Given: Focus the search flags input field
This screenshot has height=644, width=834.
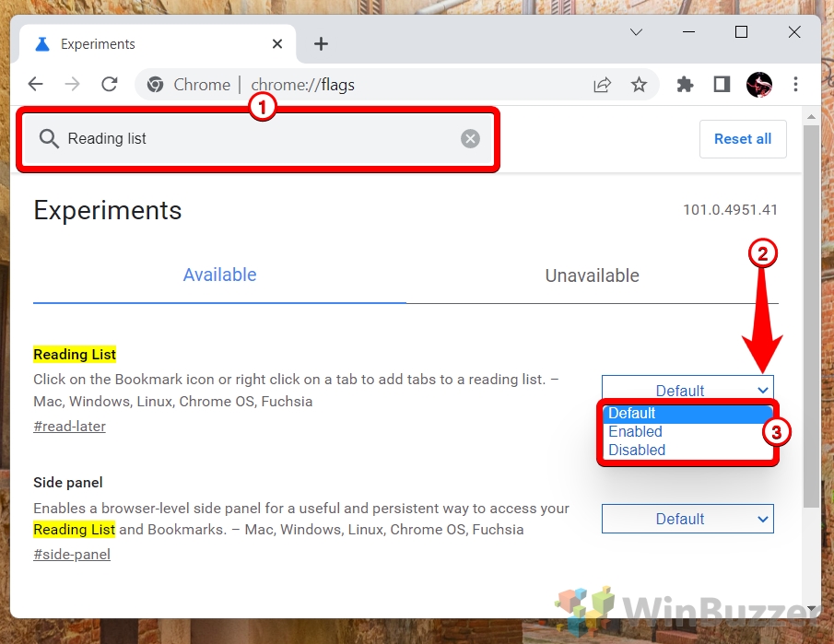Looking at the screenshot, I should click(258, 139).
